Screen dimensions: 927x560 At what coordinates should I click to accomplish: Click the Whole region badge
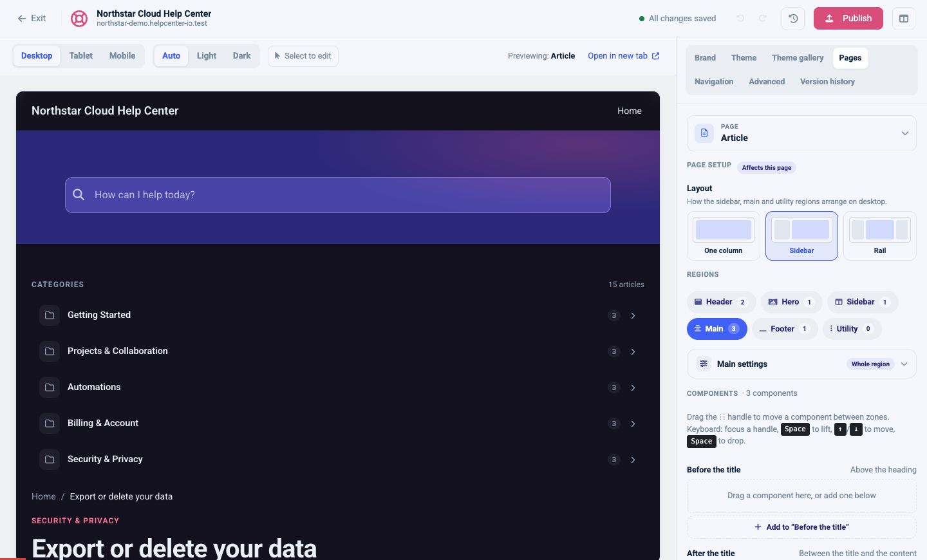click(x=870, y=364)
